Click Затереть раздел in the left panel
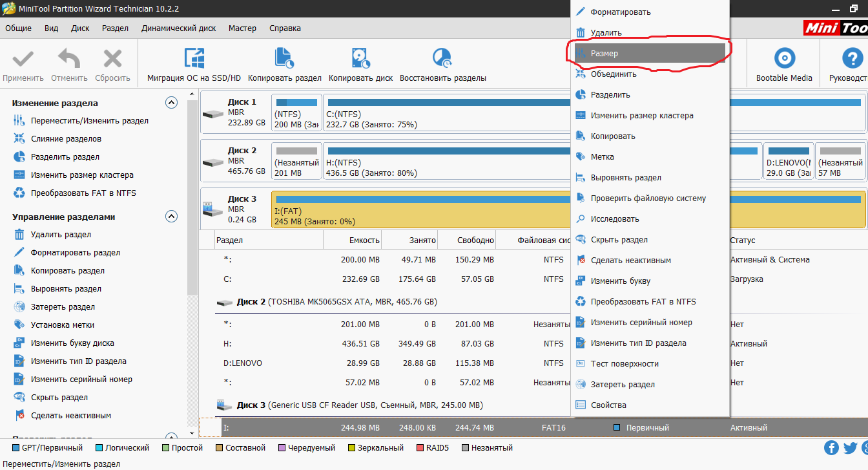Image resolution: width=868 pixels, height=470 pixels. [63, 307]
